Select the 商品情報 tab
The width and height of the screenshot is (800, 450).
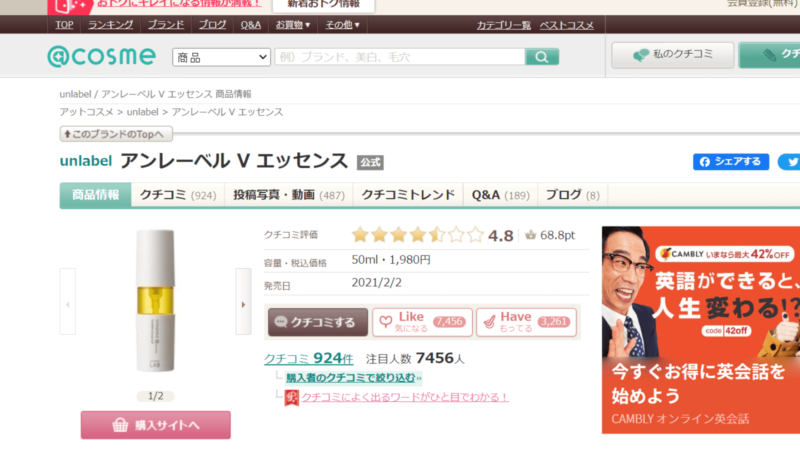click(x=95, y=195)
